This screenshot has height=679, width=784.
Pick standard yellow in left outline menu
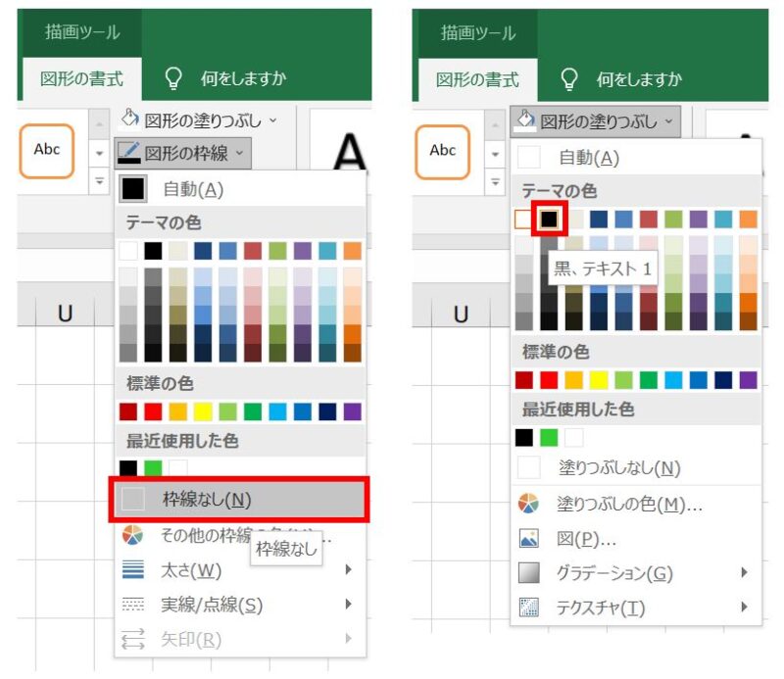(203, 412)
